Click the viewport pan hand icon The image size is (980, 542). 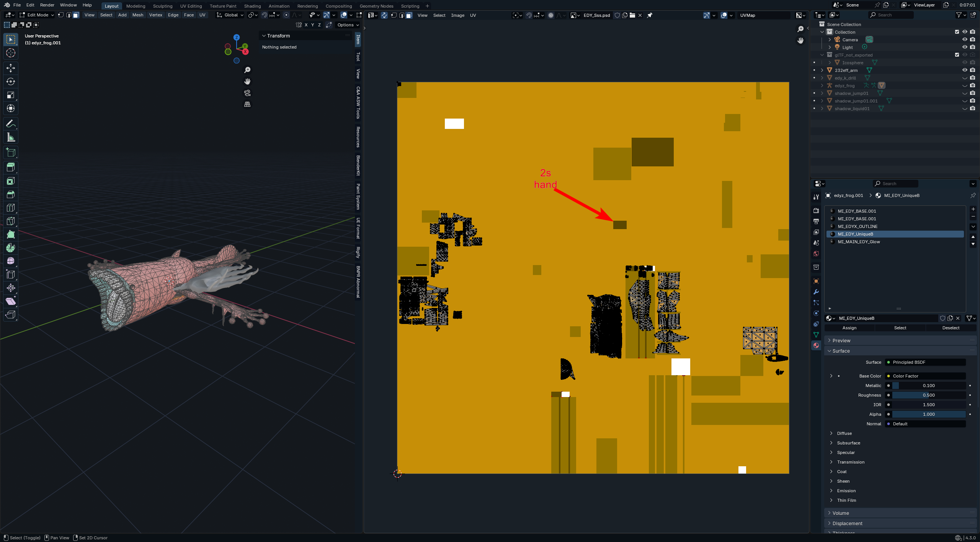click(247, 81)
